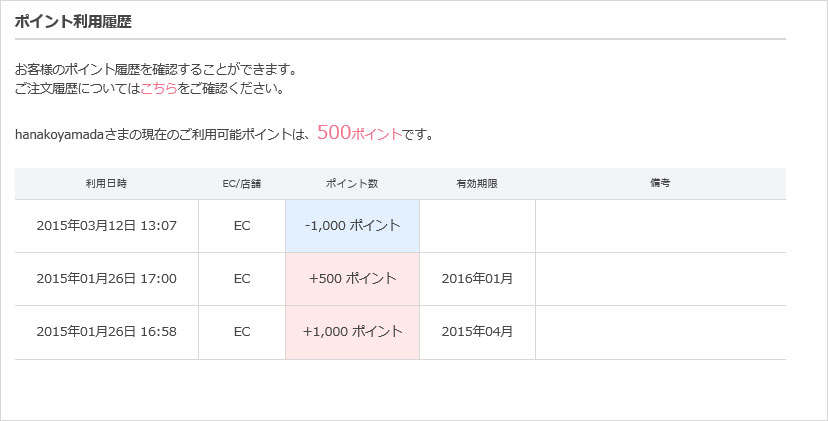Select the ポイント数 column header

click(352, 184)
